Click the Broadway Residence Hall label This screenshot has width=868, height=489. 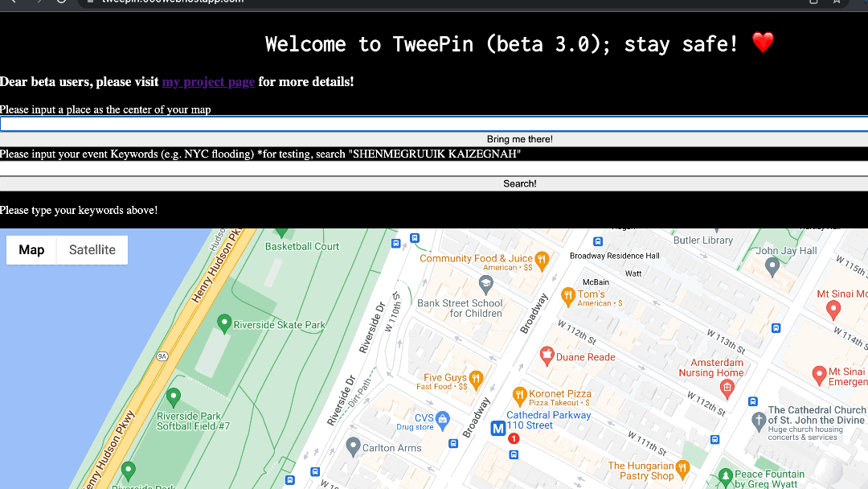click(615, 256)
